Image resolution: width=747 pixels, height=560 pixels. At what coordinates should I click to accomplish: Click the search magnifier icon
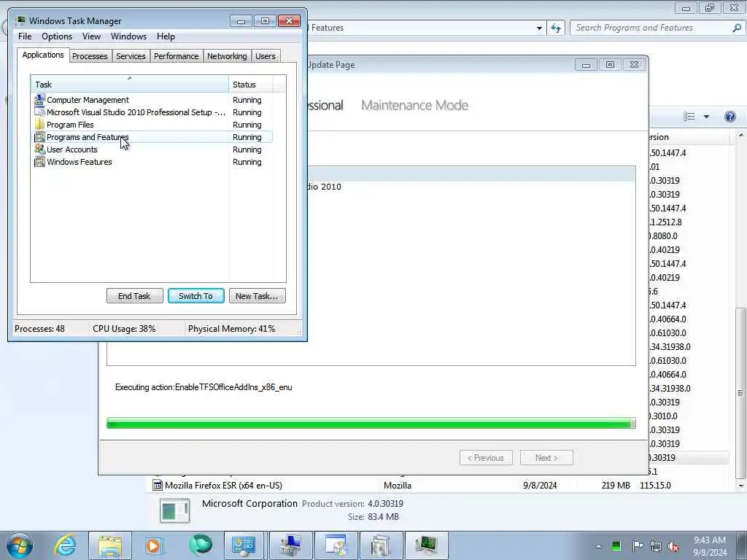click(x=737, y=28)
